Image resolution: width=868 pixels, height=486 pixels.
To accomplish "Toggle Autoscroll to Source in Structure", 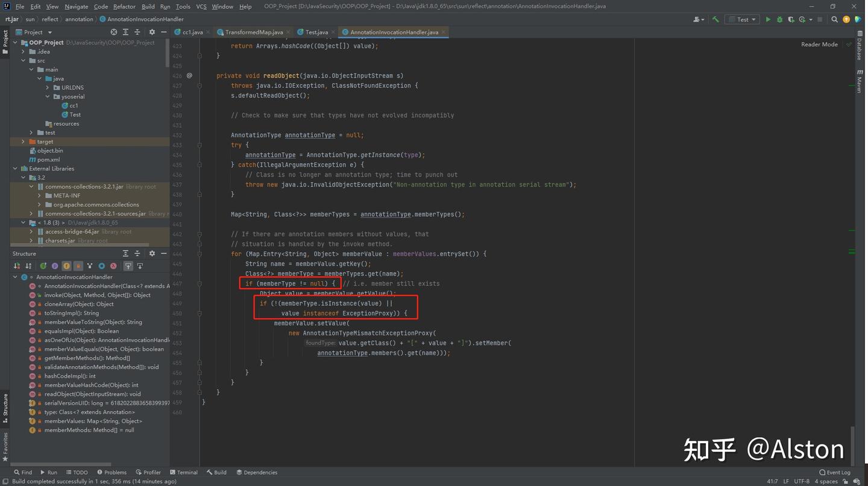I will 128,266.
